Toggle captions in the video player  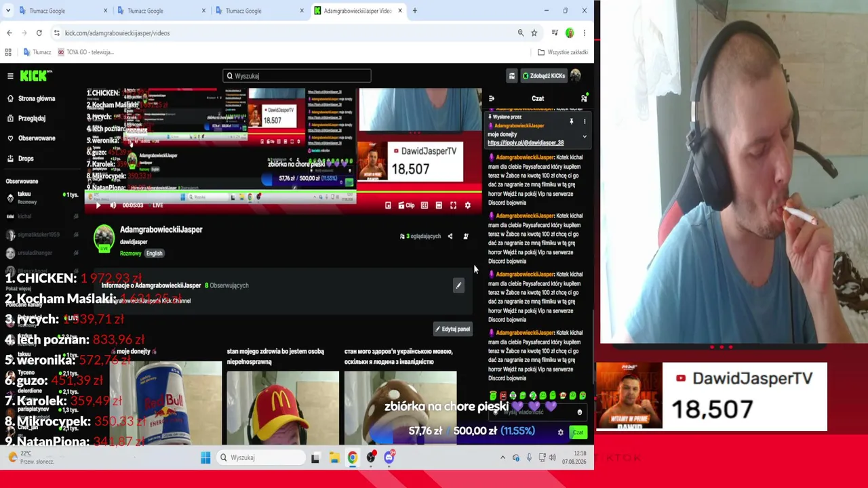(x=425, y=205)
